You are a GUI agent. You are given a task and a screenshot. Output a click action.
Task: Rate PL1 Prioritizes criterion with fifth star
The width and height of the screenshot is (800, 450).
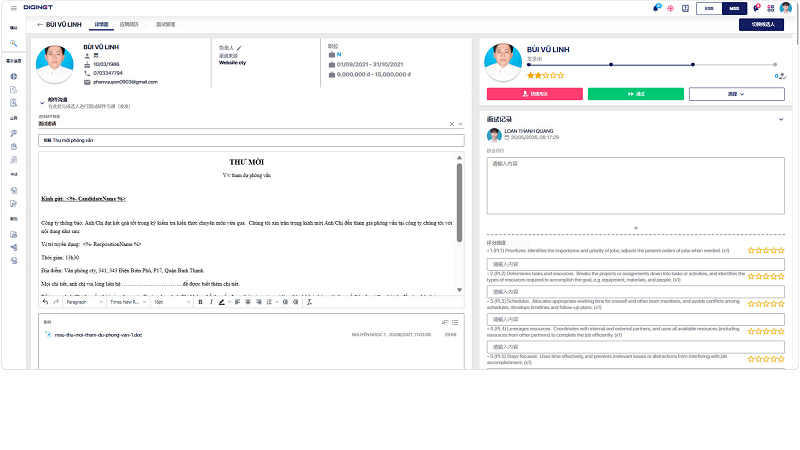pos(781,251)
